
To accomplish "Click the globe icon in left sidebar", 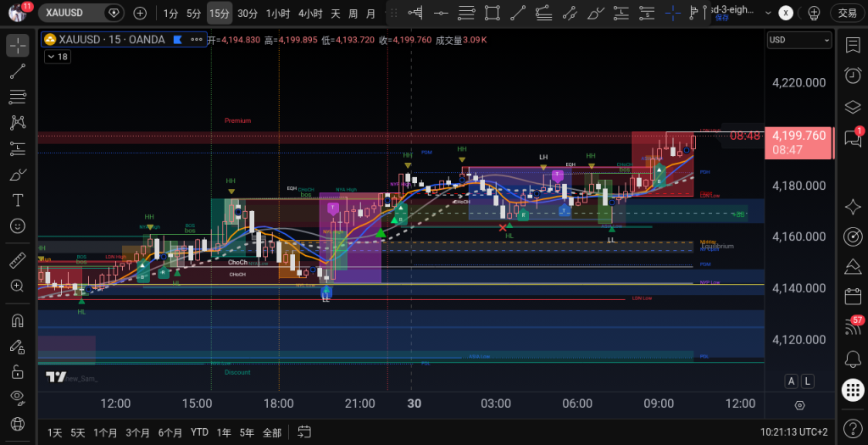I will click(x=17, y=424).
